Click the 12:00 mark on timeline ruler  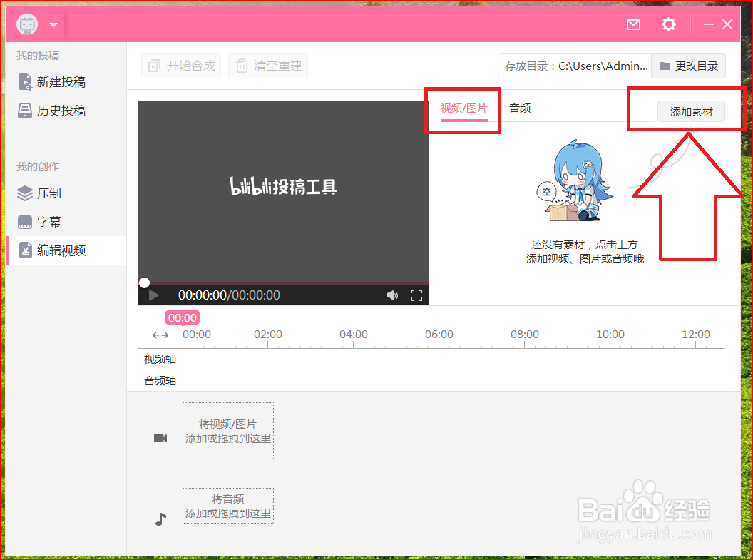696,335
